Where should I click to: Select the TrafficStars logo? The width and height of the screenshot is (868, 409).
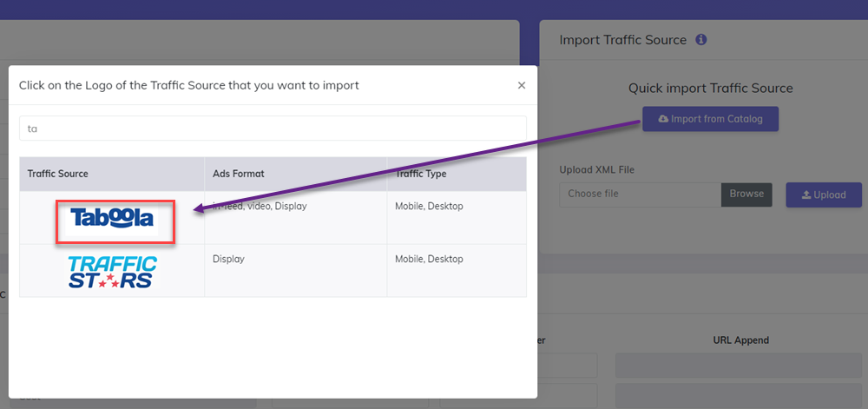(113, 271)
